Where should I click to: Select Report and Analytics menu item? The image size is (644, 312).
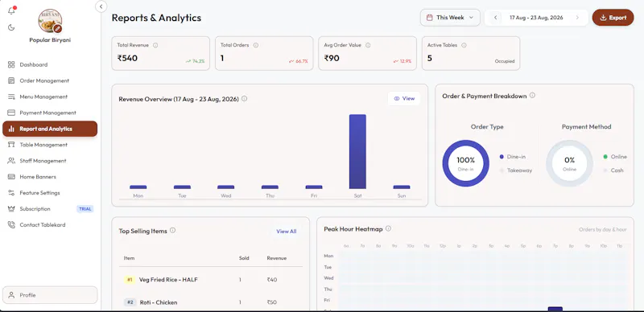click(50, 129)
